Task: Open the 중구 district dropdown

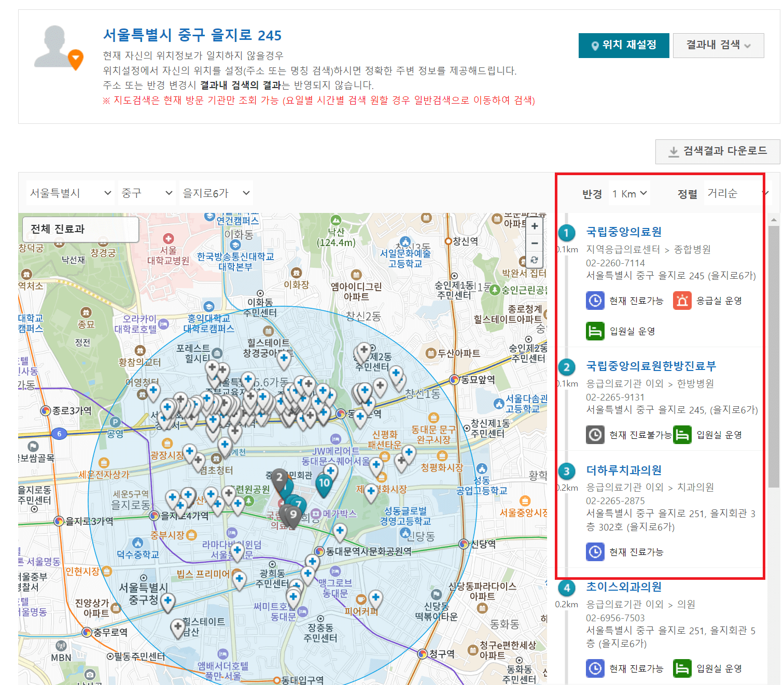Action: (147, 193)
